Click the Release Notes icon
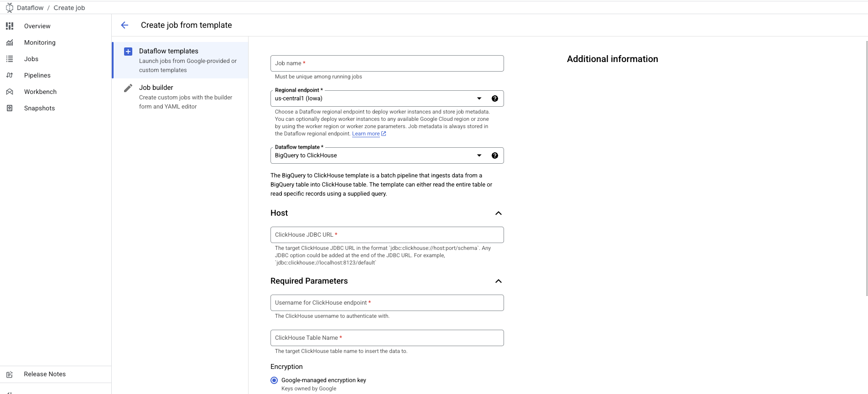 (x=10, y=374)
